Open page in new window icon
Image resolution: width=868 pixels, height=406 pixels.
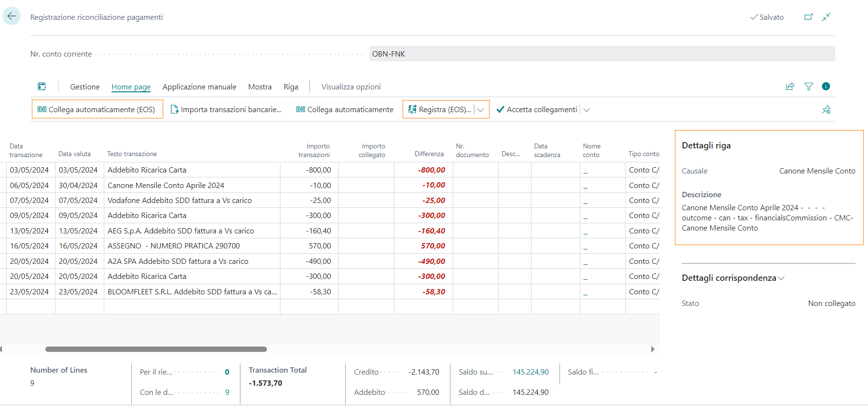(808, 17)
